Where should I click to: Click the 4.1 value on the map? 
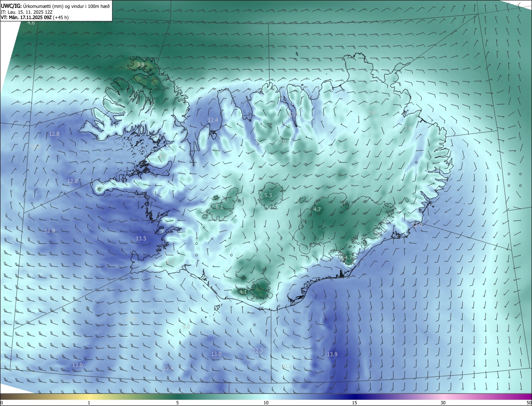243,292
